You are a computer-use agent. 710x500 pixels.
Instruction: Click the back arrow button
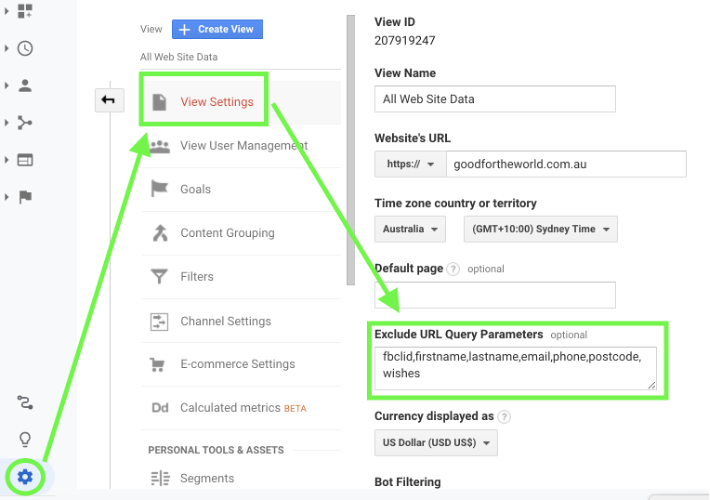109,100
